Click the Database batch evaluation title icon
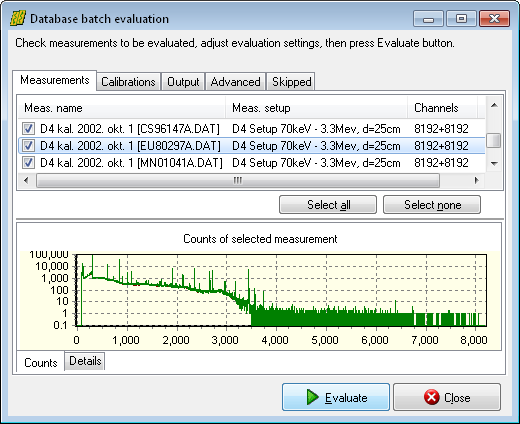This screenshot has width=520, height=424. pyautogui.click(x=18, y=18)
